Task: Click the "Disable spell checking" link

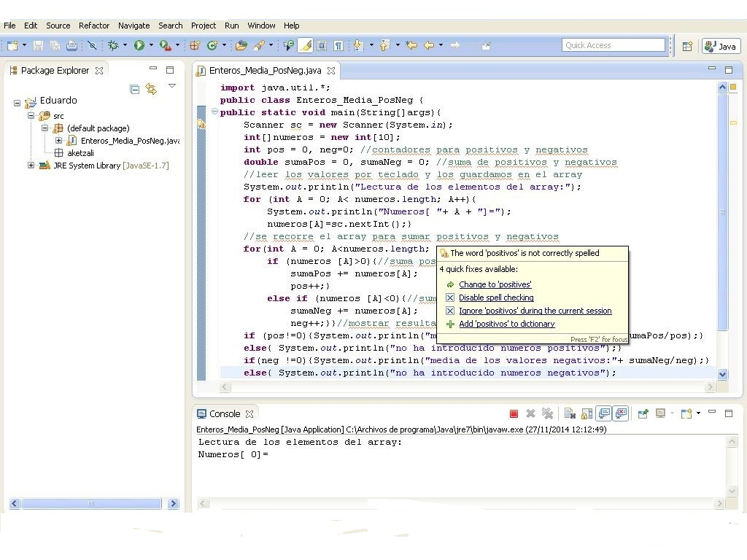Action: (x=496, y=297)
